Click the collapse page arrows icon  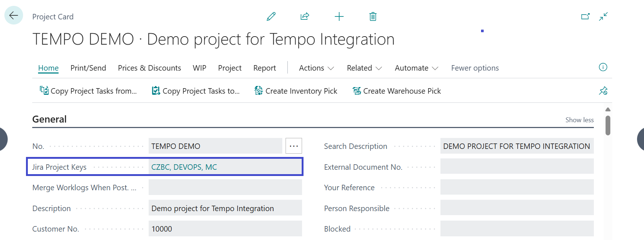coord(603,16)
